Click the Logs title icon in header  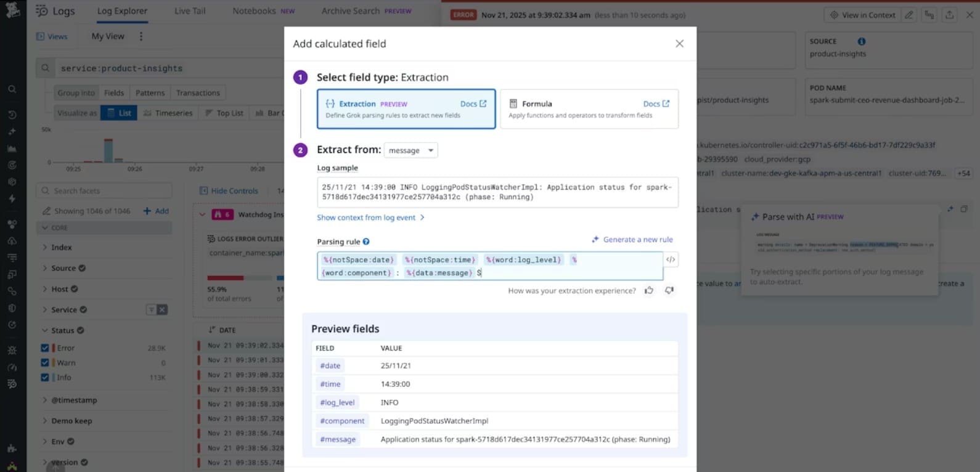click(x=41, y=10)
